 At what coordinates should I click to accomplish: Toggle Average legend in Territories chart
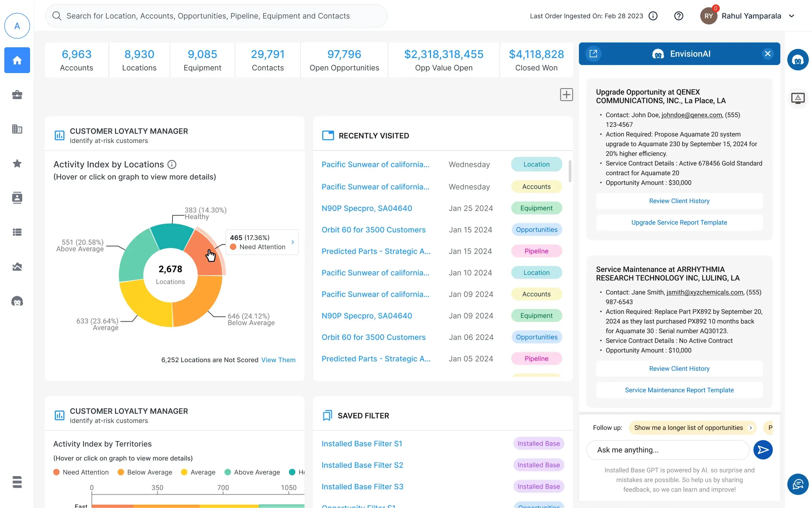pos(198,472)
